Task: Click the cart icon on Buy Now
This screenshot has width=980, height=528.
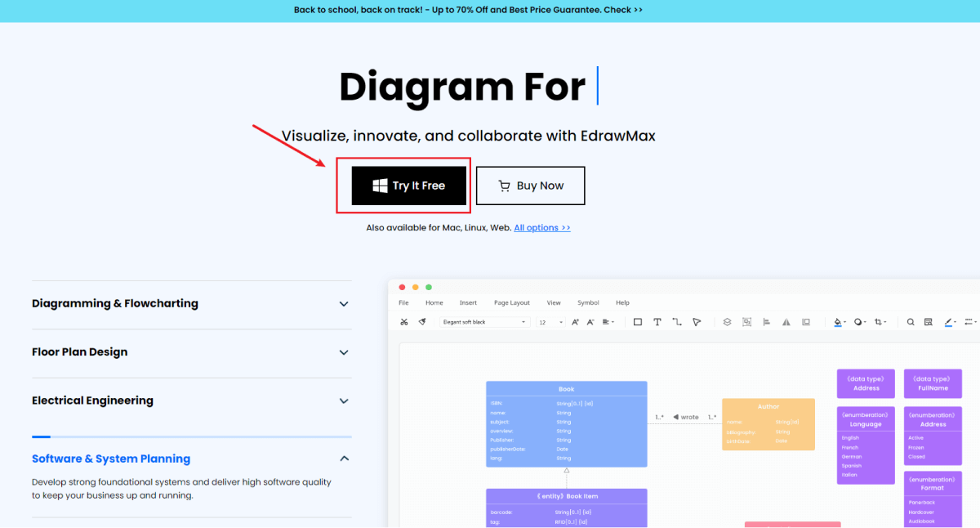Action: (505, 186)
